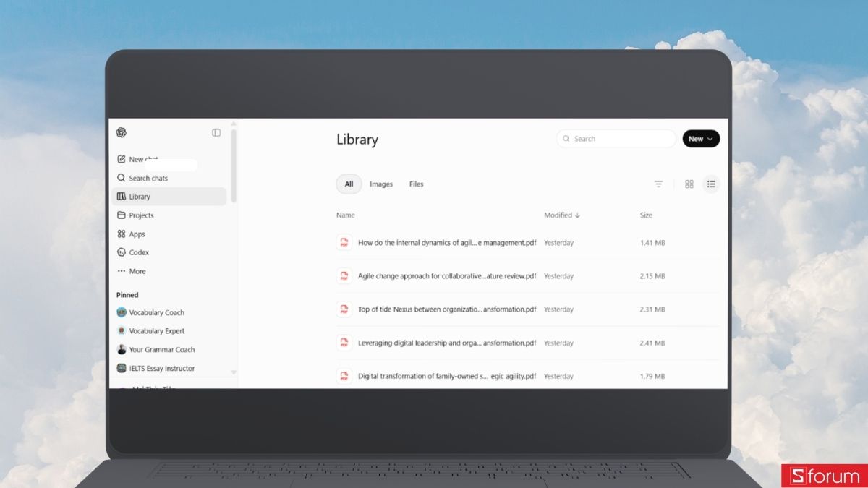Click the 1.41 MB size cell
This screenshot has width=868, height=488.
(652, 243)
